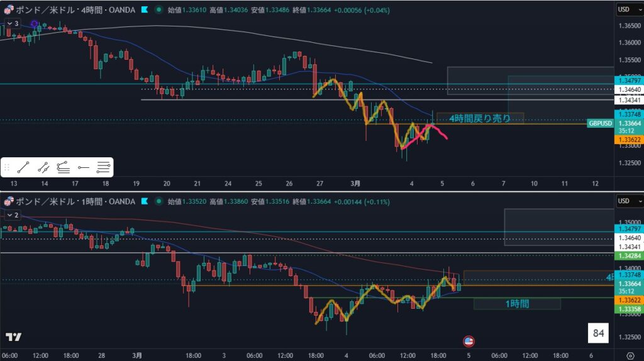Pick the stacked-lines drawing tool in toolbar
The image size is (644, 361).
pyautogui.click(x=63, y=167)
